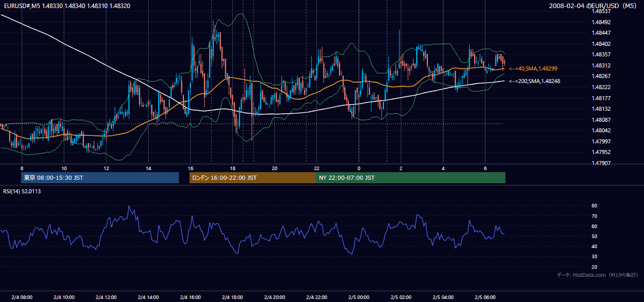The height and width of the screenshot is (302, 644).
Task: Select the 東京 08:00-15:30 JST session bar
Action: point(100,178)
